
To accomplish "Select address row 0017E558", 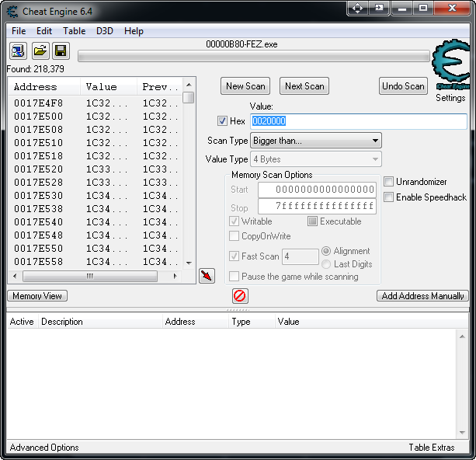I will coord(96,262).
